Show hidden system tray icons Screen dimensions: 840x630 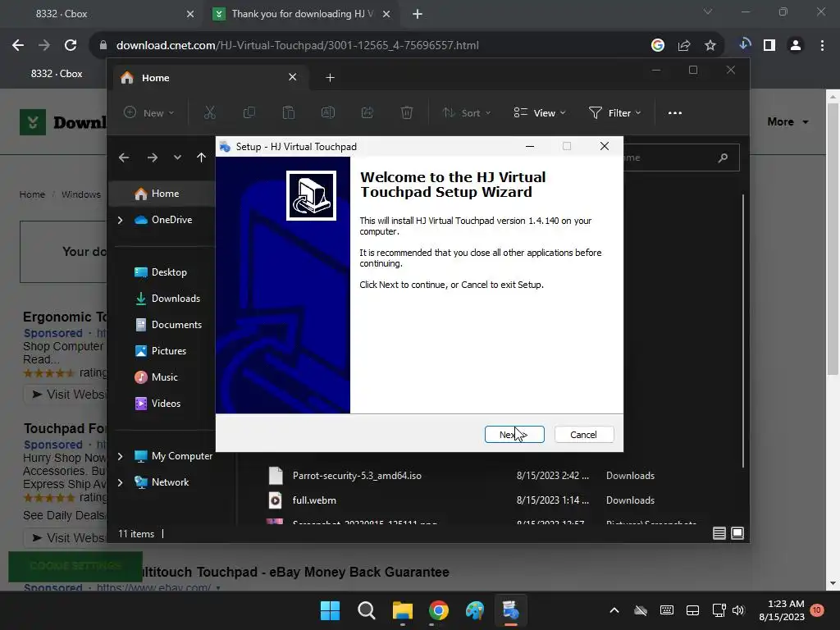[x=614, y=610]
